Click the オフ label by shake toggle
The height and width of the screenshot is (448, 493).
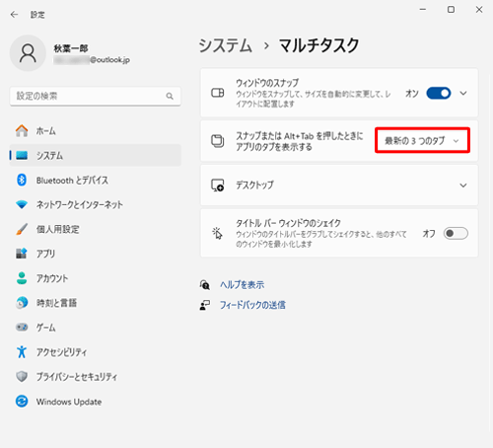pyautogui.click(x=429, y=234)
